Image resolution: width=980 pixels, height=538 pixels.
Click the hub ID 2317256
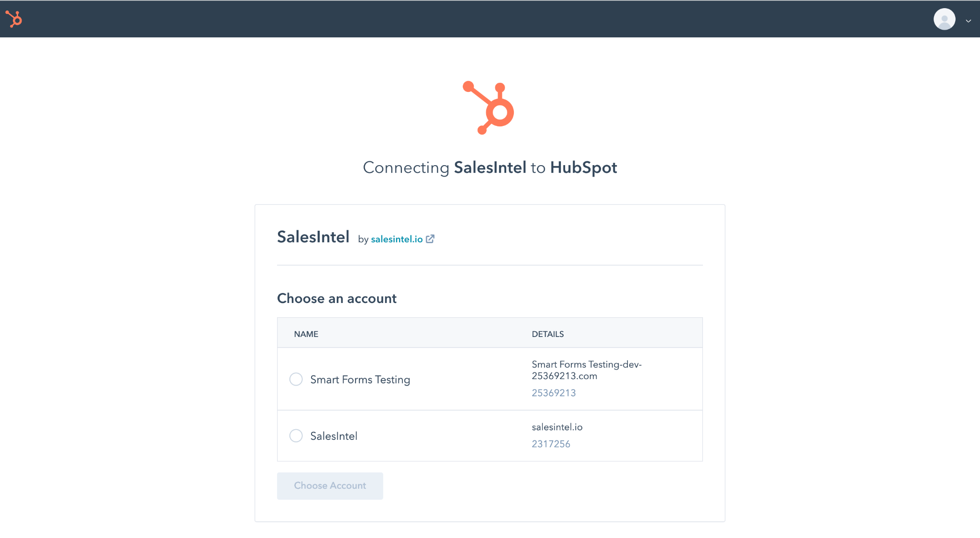pos(551,444)
